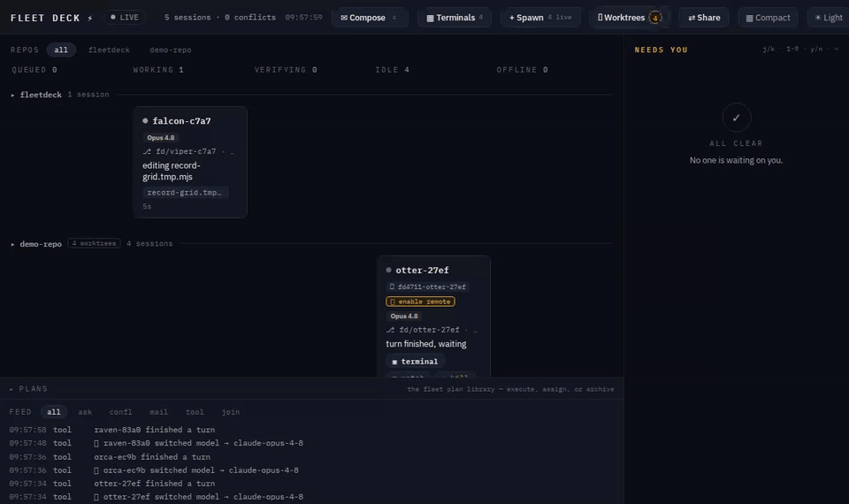Click 'editing record-grid.tmp.mjs' status text
Viewport: 849px width, 504px height.
(x=171, y=171)
